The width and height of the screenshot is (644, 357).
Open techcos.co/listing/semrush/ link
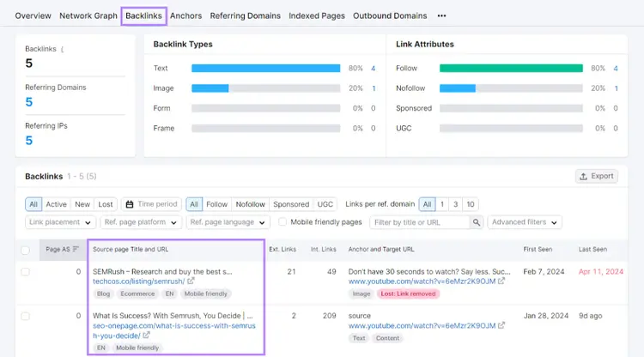click(139, 281)
